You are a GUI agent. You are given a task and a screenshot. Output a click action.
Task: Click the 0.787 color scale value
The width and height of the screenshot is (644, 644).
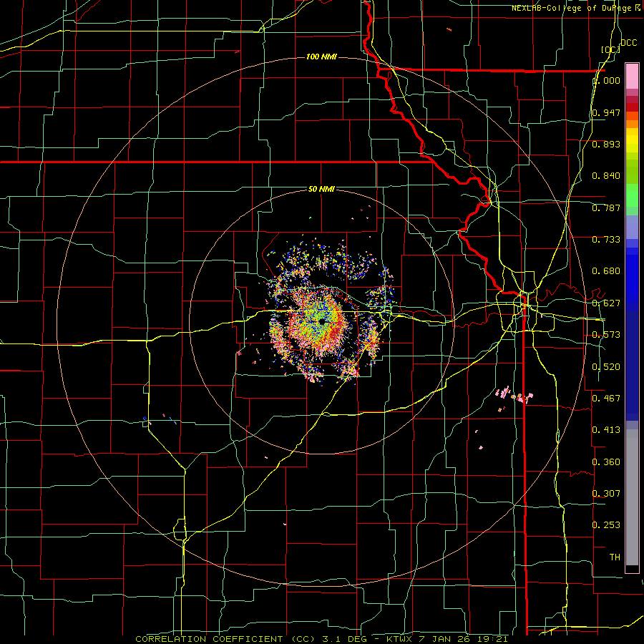pyautogui.click(x=606, y=208)
